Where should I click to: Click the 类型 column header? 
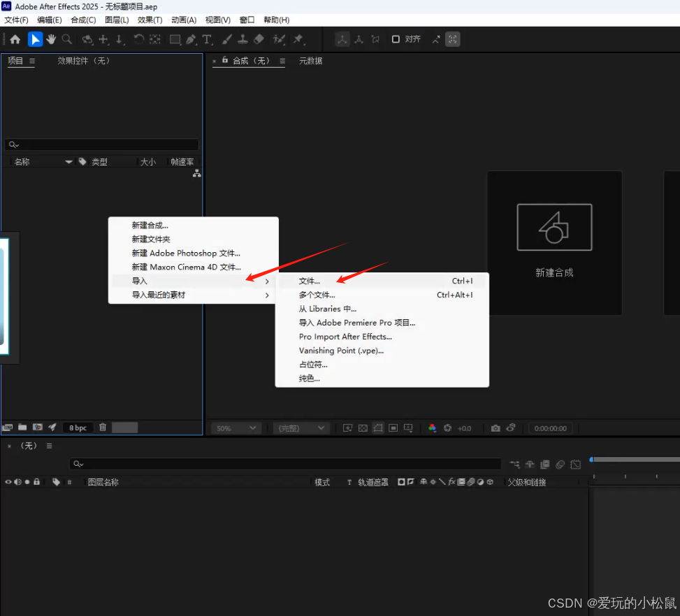[x=99, y=162]
